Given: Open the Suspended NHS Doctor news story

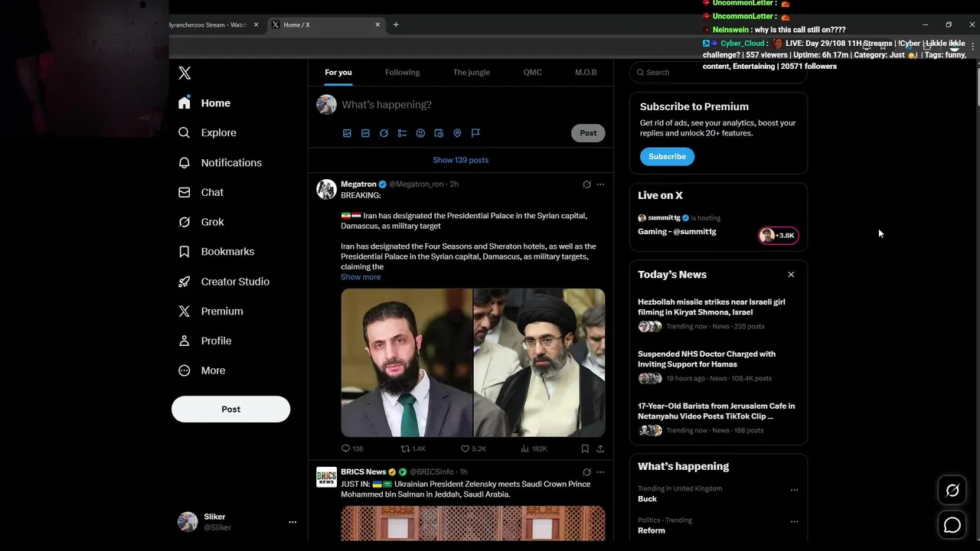Looking at the screenshot, I should pos(718,366).
